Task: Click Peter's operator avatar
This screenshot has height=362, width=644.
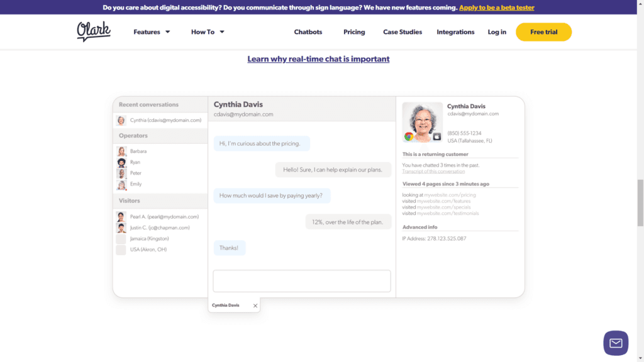Action: (x=121, y=173)
